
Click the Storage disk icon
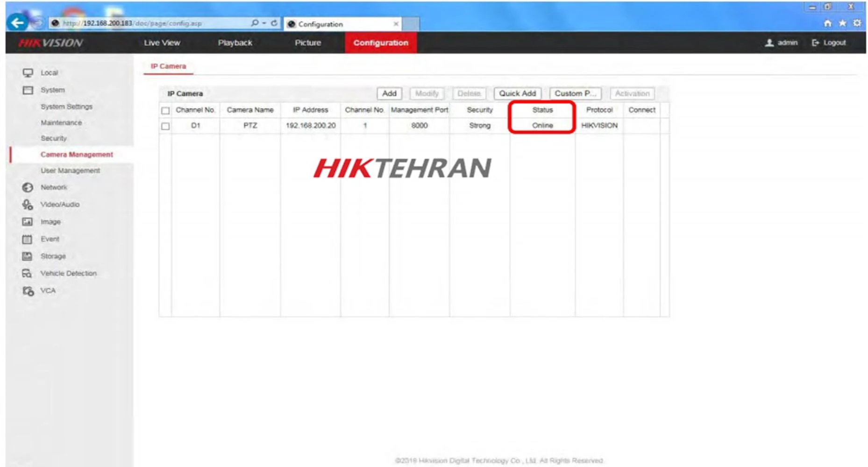[28, 256]
